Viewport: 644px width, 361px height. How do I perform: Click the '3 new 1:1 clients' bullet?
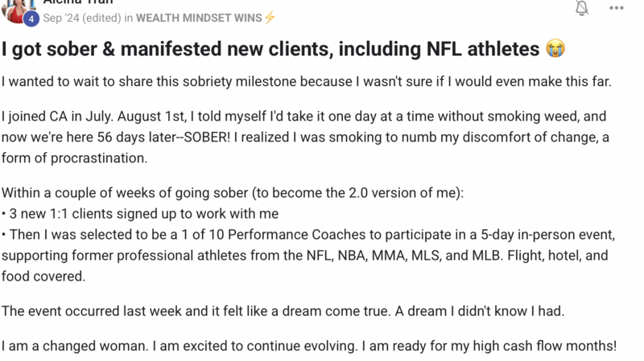[x=140, y=214]
